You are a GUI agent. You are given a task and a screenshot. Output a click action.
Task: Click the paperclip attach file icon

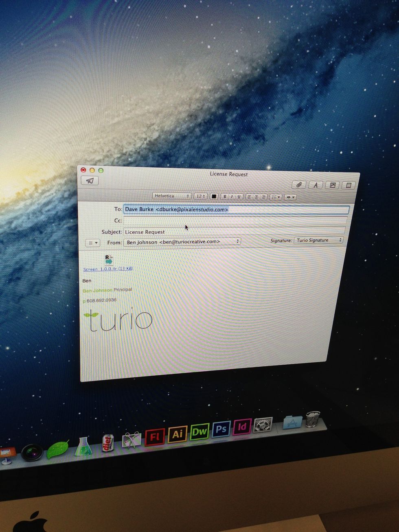click(x=299, y=185)
